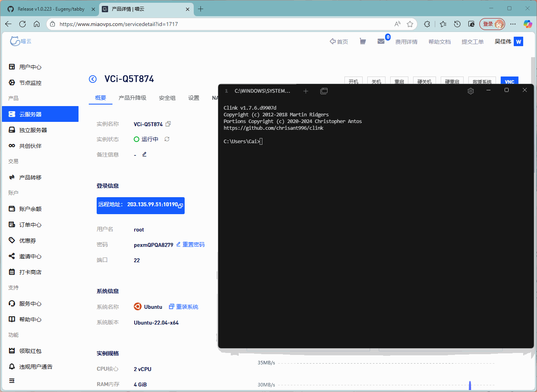Viewport: 537px width, 392px height.
Task: Click the read aloud icon in address bar
Action: [397, 24]
